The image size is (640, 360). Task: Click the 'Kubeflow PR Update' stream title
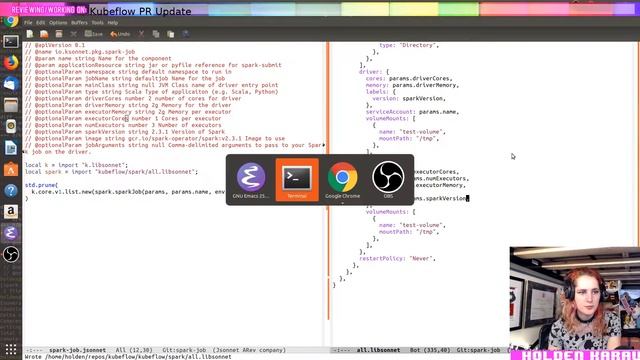[140, 11]
